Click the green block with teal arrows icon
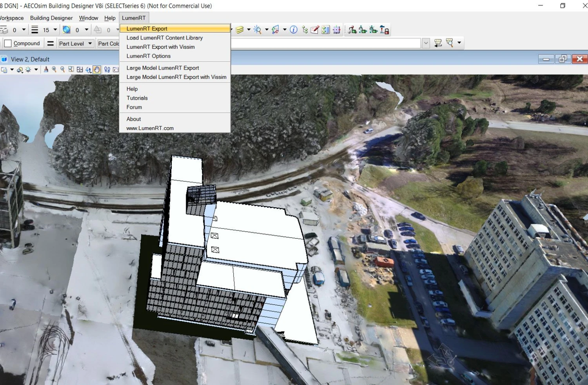This screenshot has height=385, width=588. point(363,30)
